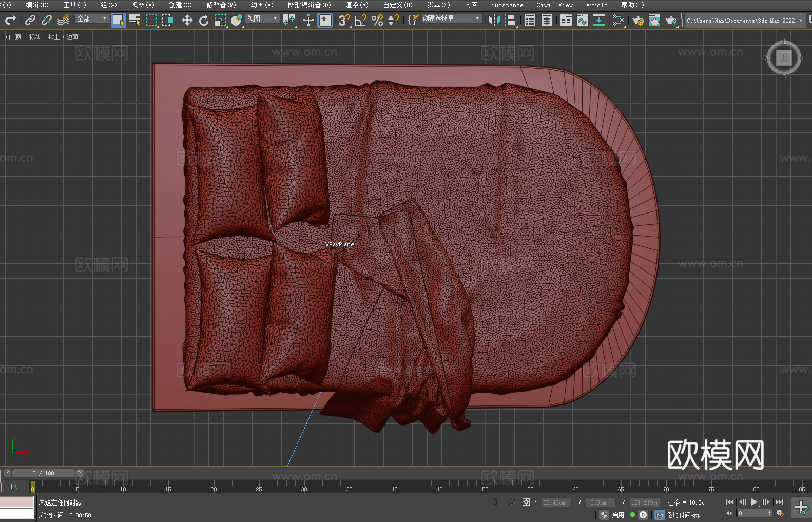This screenshot has width=812, height=522.
Task: Toggle the 3D Snaps button
Action: [344, 21]
